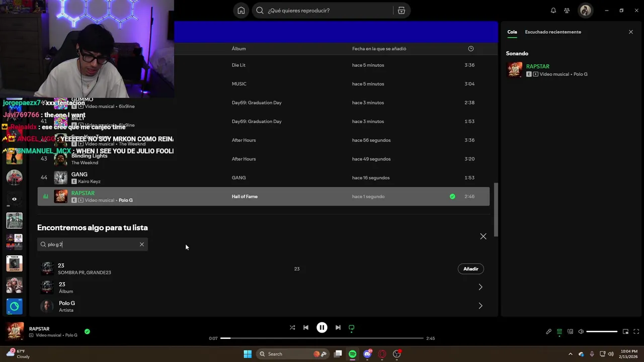Open Hall of Fame album link
644x362 pixels.
tap(245, 197)
